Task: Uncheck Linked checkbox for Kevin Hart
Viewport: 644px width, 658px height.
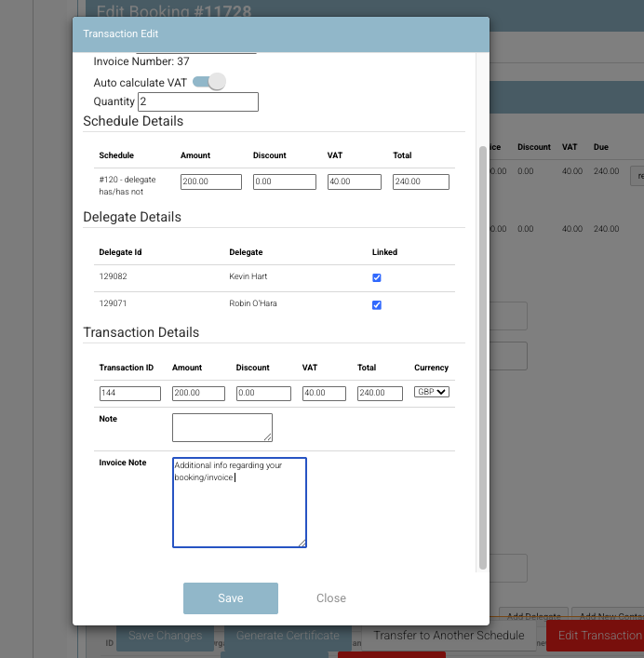Action: 377,277
